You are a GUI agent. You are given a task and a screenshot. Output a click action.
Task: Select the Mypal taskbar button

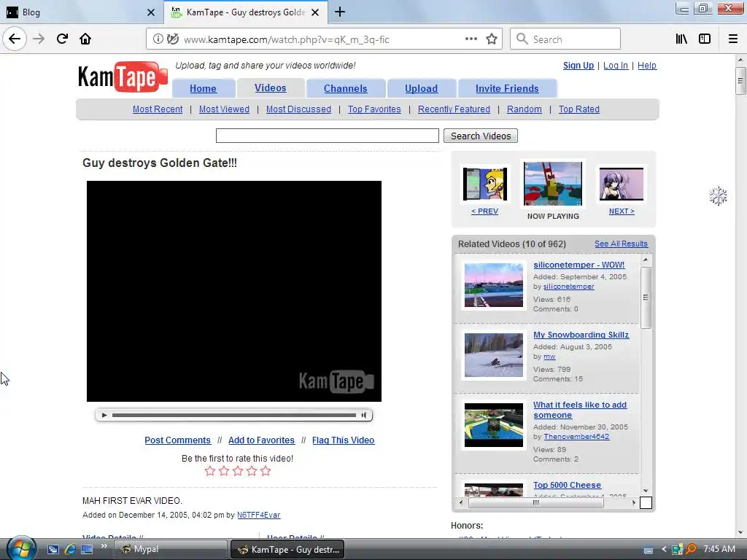click(x=171, y=549)
